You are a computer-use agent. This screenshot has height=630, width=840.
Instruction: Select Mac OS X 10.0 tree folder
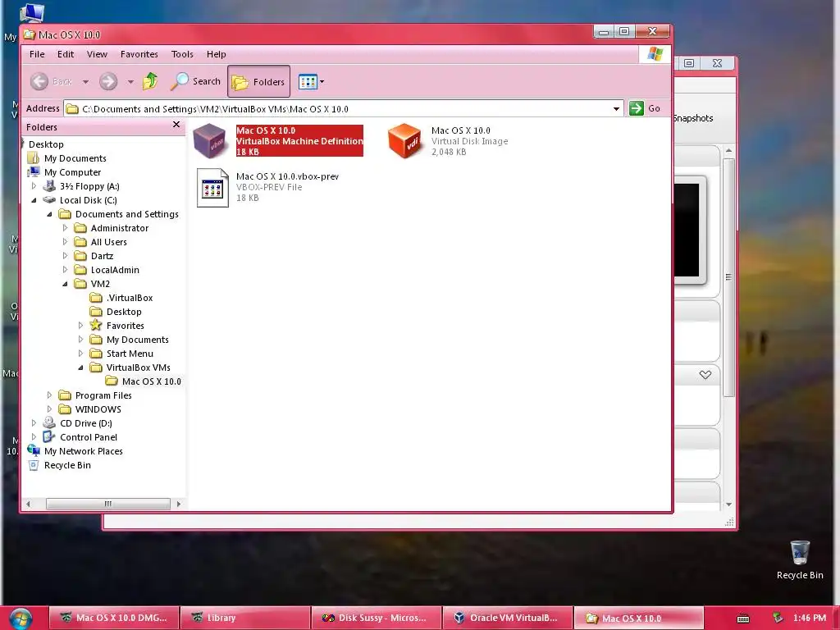151,381
